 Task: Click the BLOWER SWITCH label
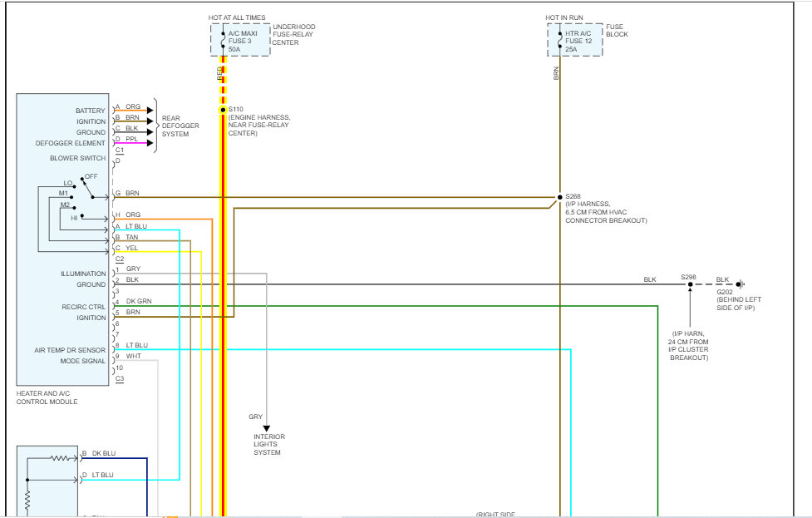(77, 158)
